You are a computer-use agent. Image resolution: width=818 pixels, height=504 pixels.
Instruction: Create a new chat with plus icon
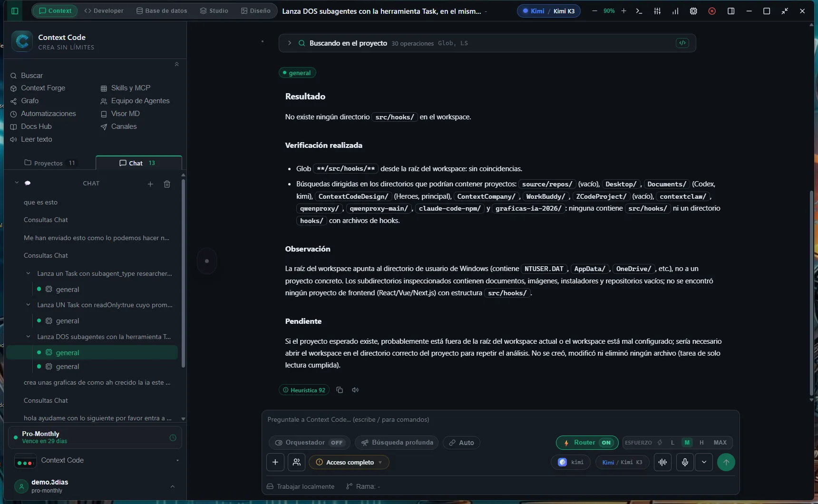pos(150,184)
